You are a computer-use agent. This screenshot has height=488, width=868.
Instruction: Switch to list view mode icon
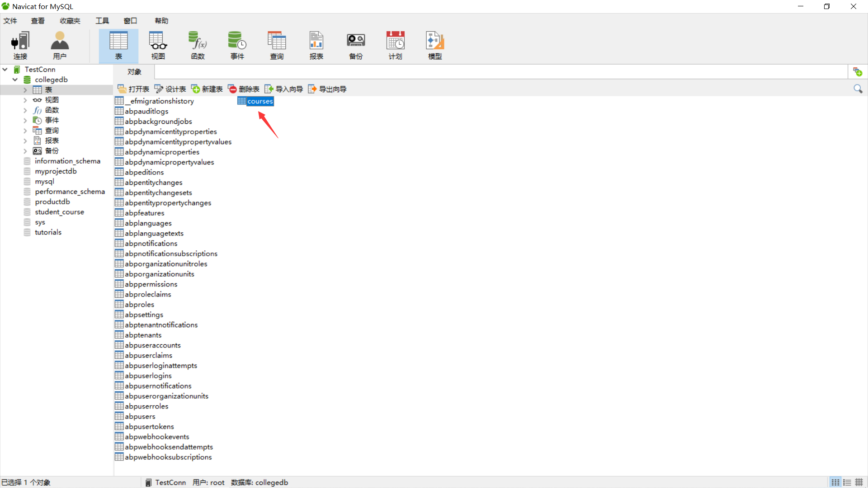click(x=835, y=483)
